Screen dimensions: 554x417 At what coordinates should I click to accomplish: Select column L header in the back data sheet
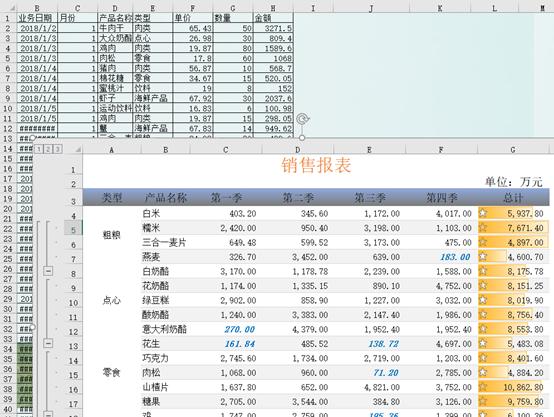(x=494, y=7)
